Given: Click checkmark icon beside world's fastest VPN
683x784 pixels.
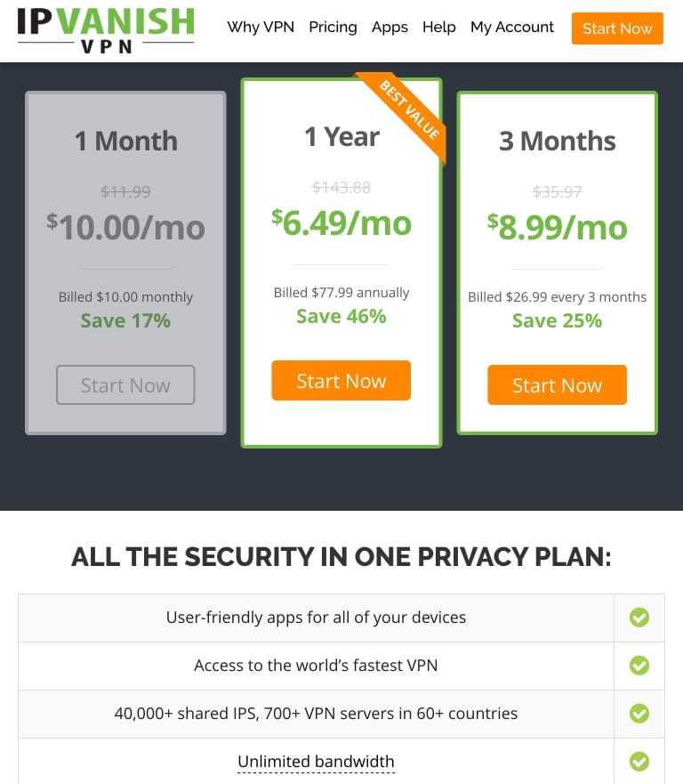Looking at the screenshot, I should [x=639, y=666].
